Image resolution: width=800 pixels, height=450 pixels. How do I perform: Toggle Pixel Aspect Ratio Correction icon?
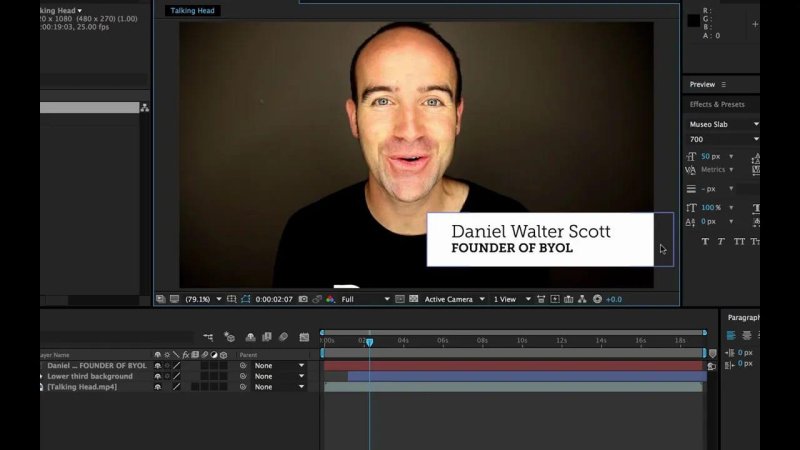(x=541, y=299)
